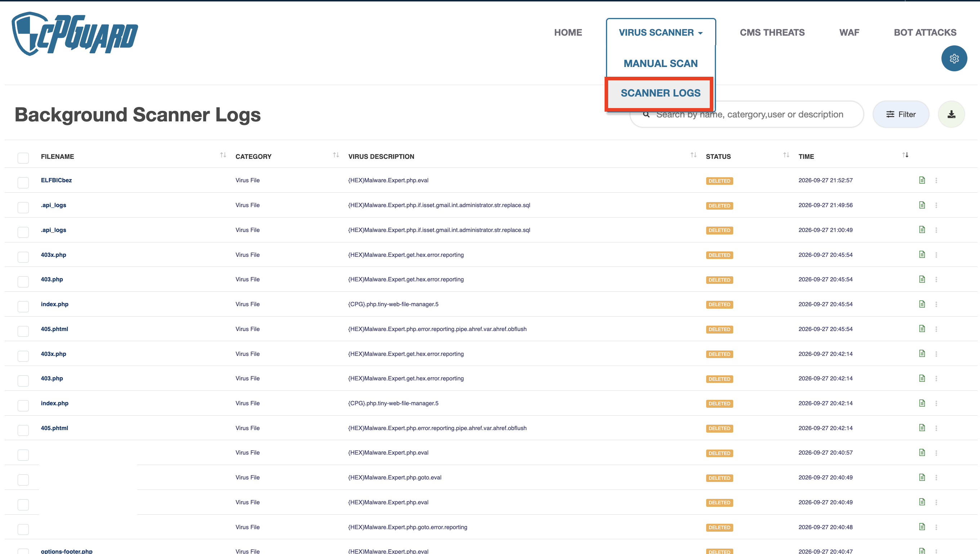Open the settings gear icon

[954, 58]
